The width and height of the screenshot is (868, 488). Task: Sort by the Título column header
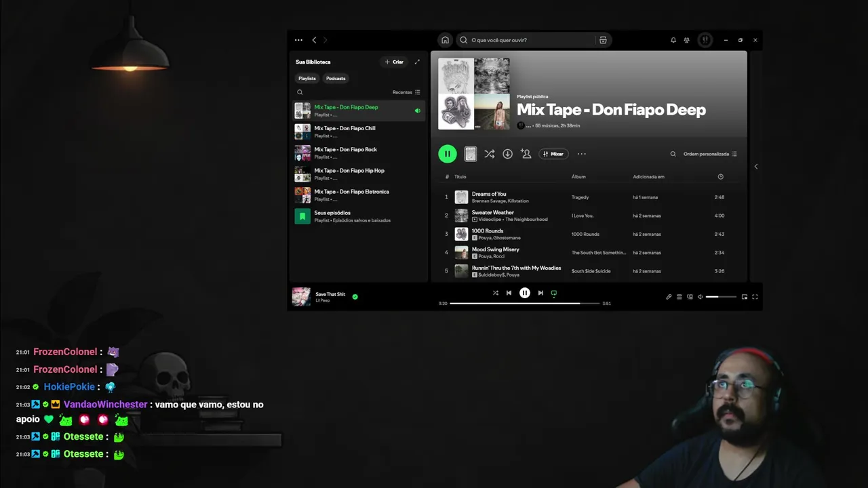[460, 177]
